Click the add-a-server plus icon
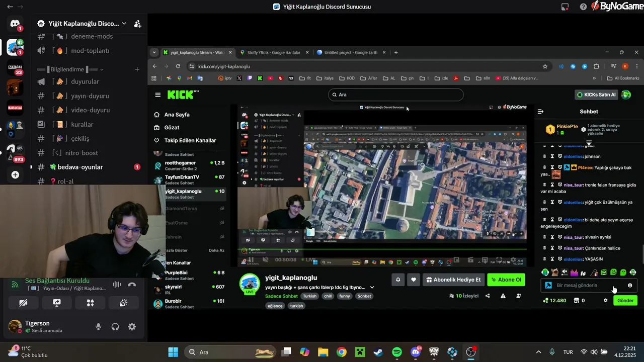This screenshot has width=644, height=362. (15, 174)
